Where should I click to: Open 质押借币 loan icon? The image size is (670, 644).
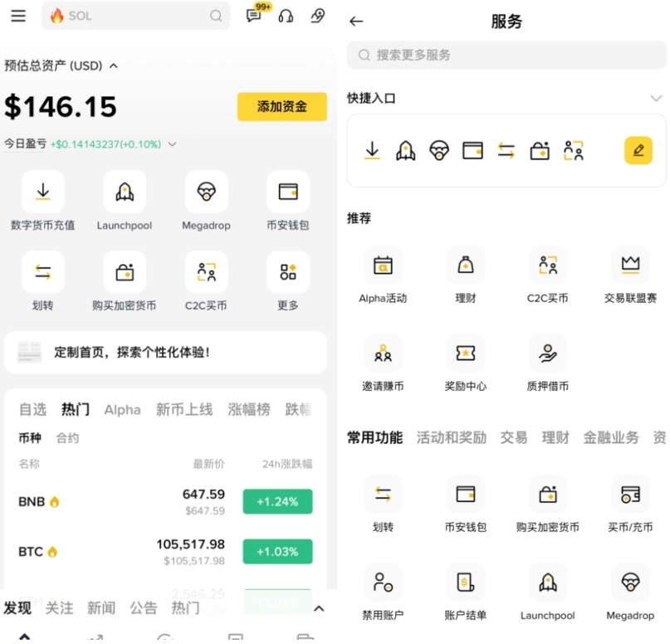(x=548, y=354)
